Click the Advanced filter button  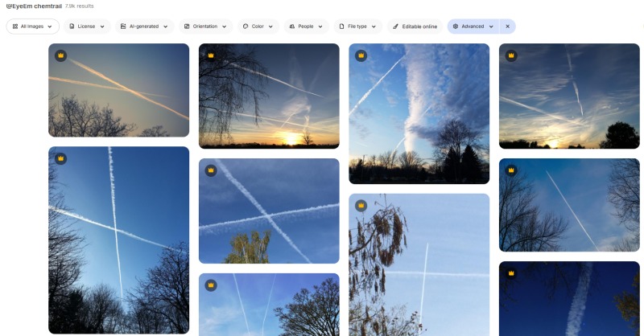[x=473, y=27]
